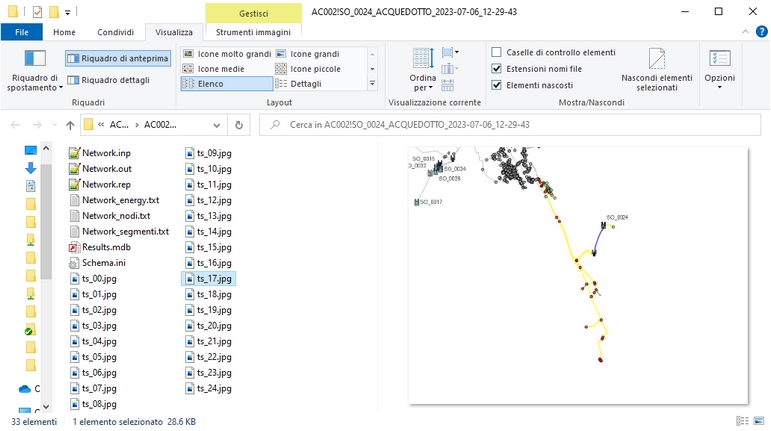The image size is (771, 431).
Task: Refresh the current folder view
Action: pyautogui.click(x=239, y=125)
